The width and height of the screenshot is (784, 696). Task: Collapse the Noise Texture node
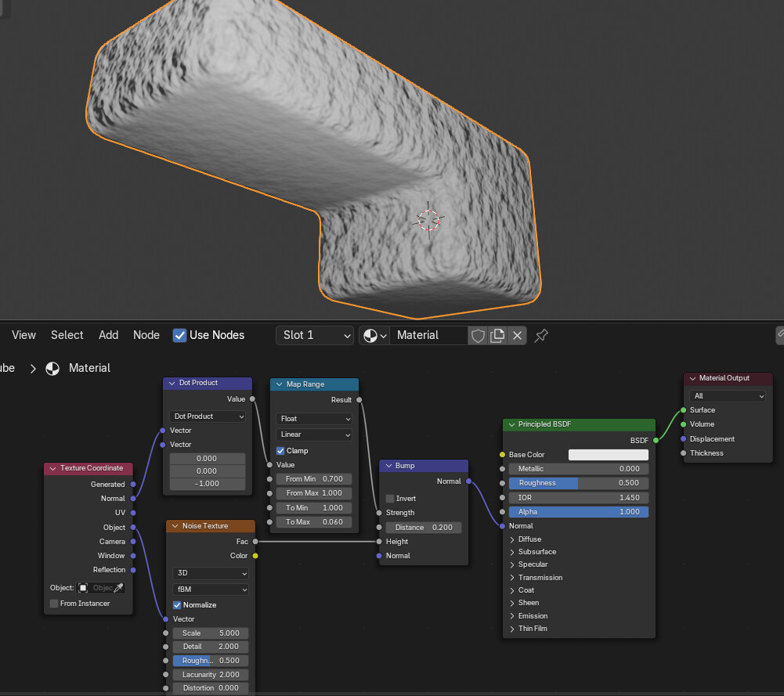click(175, 526)
